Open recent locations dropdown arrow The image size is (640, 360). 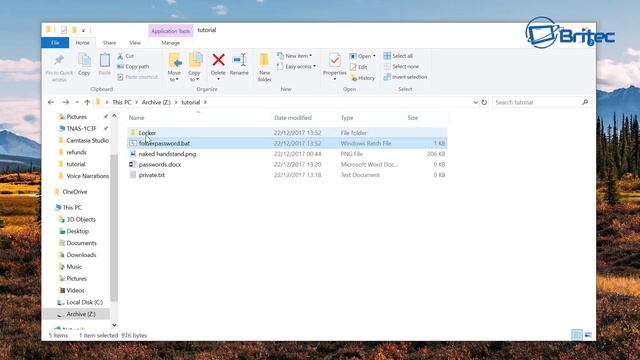pyautogui.click(x=77, y=102)
